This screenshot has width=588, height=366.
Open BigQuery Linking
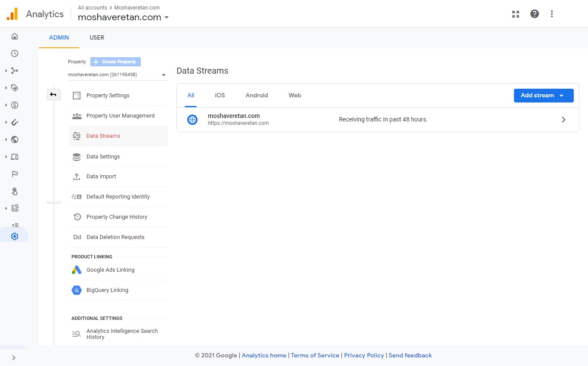pyautogui.click(x=118, y=290)
